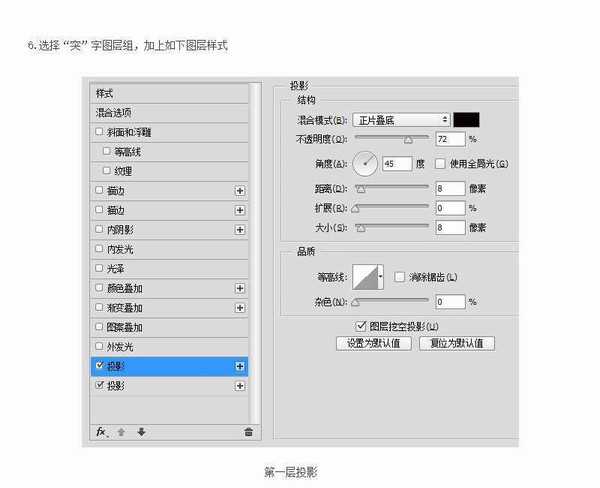This screenshot has height=488, width=600.
Task: Select the 外发光 effect row
Action: 169,347
